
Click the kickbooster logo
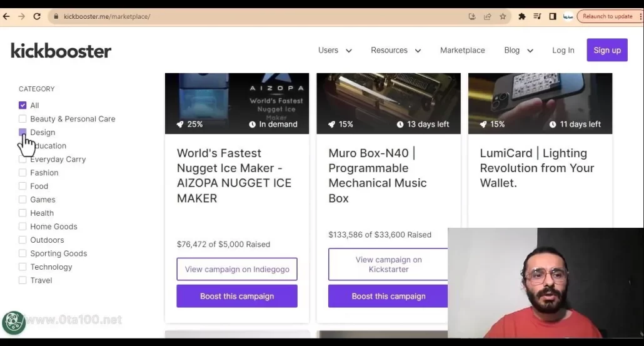61,51
